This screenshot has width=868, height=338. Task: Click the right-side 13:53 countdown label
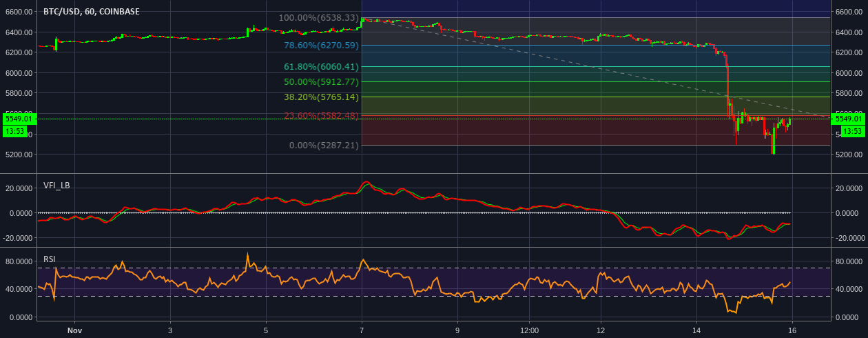(853, 131)
